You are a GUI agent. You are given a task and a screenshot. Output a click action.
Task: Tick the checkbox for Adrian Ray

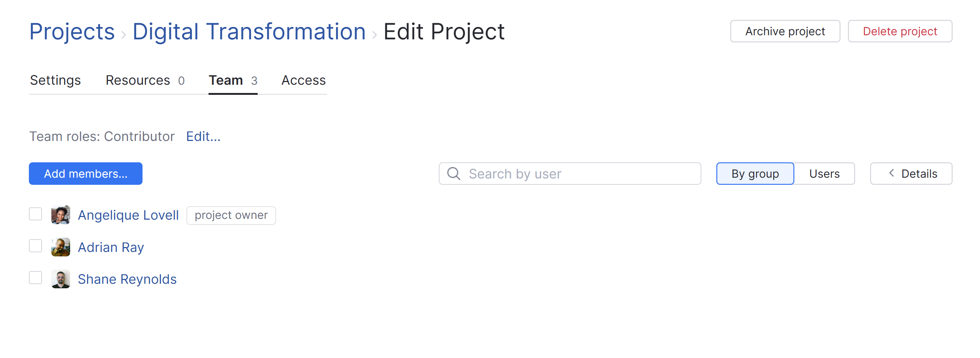35,246
